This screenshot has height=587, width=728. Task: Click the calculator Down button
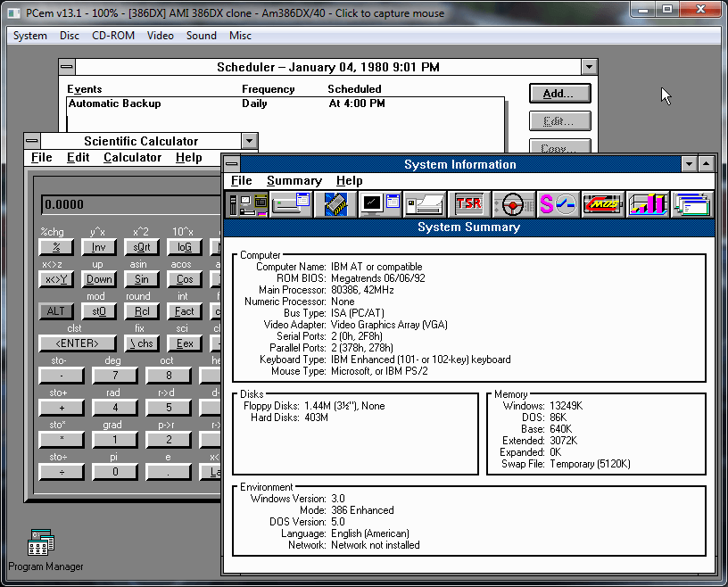98,279
